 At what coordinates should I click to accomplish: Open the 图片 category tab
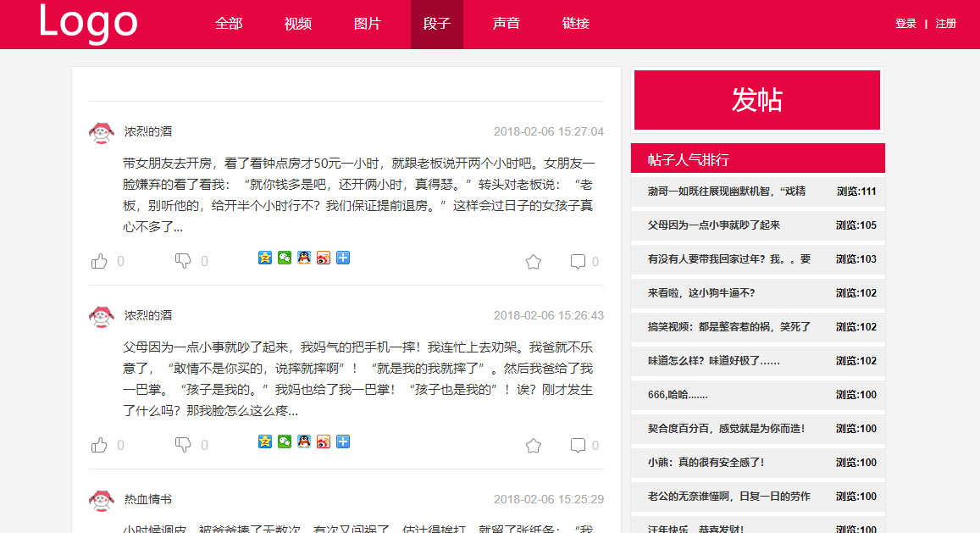(368, 24)
